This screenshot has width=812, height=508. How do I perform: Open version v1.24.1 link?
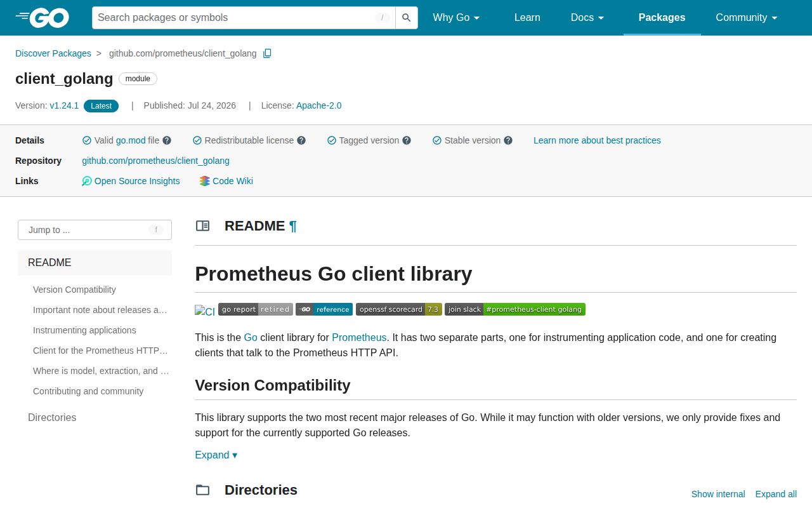pyautogui.click(x=64, y=105)
